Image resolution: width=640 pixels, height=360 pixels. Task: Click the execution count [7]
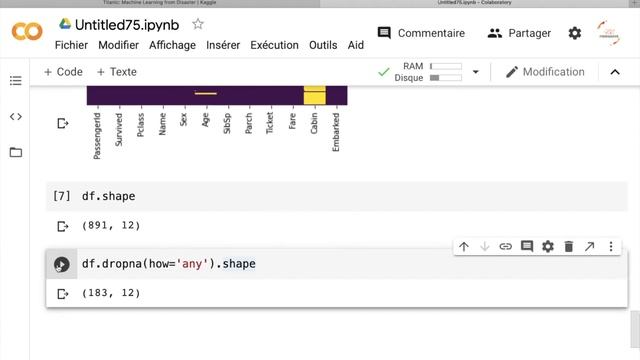point(62,196)
